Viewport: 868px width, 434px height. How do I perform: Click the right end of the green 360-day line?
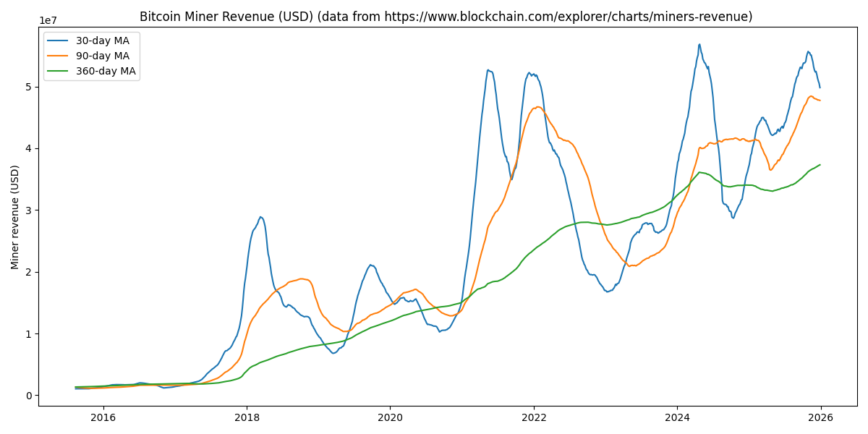point(820,165)
